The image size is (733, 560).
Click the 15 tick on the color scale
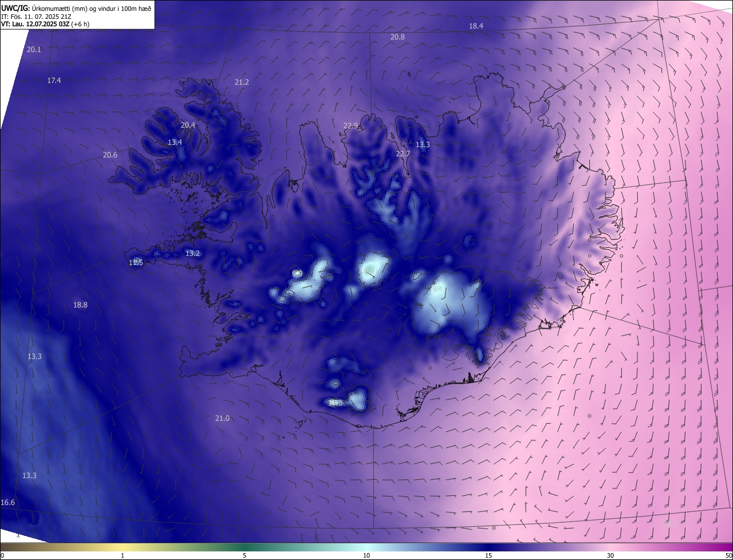488,555
